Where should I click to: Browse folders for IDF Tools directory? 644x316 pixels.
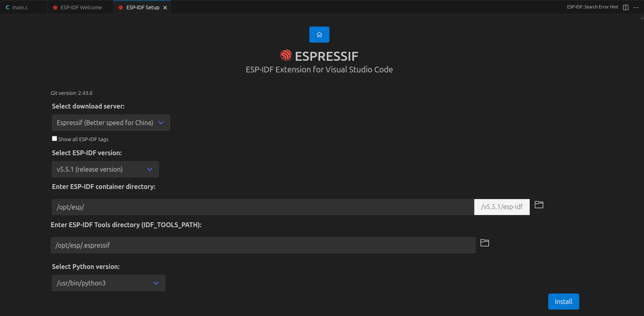(x=484, y=243)
